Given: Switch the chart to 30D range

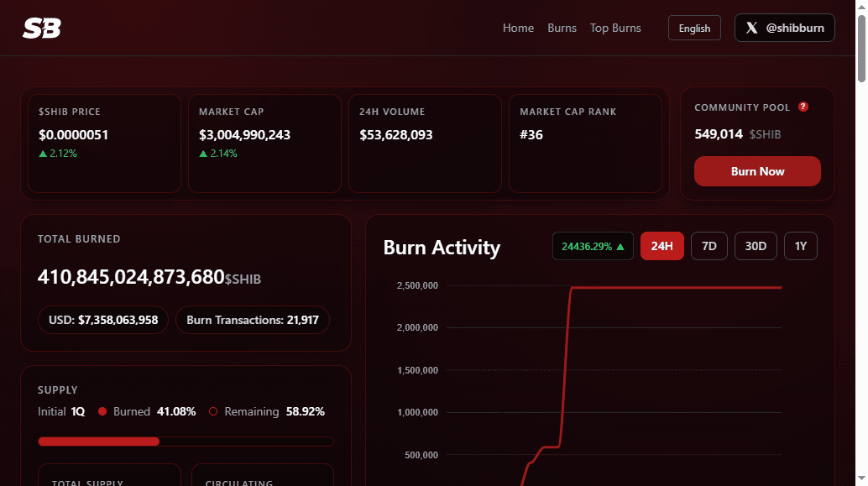Looking at the screenshot, I should (x=756, y=246).
